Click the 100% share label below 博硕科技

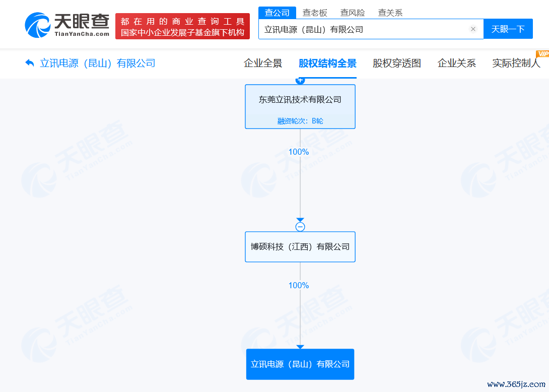coord(299,286)
